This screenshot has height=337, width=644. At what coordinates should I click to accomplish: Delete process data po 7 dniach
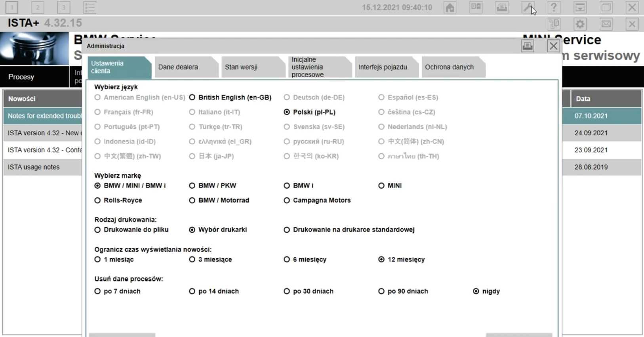pos(118,291)
